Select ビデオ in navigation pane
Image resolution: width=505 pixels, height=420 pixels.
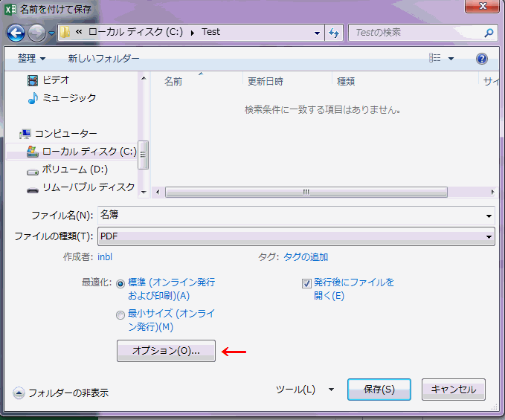(56, 80)
